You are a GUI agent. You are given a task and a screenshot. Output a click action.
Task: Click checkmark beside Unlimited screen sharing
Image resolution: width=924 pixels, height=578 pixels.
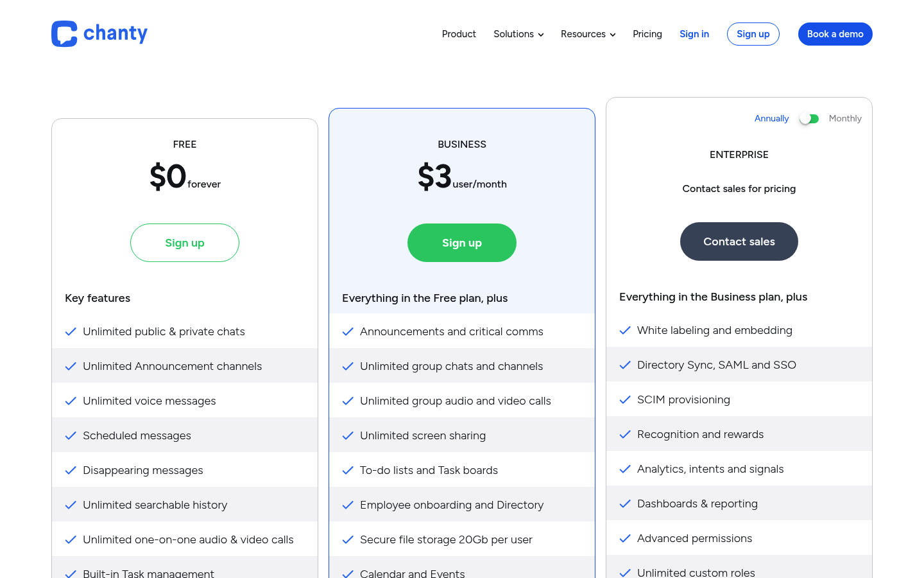(348, 435)
